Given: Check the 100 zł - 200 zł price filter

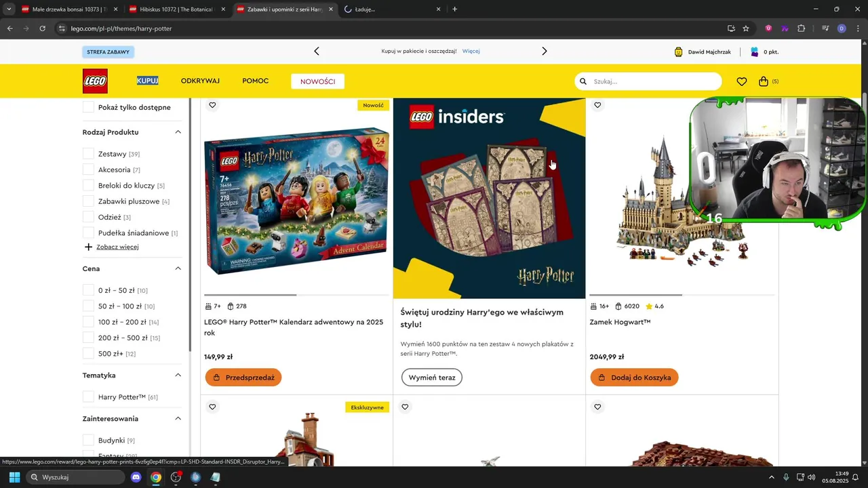Looking at the screenshot, I should coord(88,322).
